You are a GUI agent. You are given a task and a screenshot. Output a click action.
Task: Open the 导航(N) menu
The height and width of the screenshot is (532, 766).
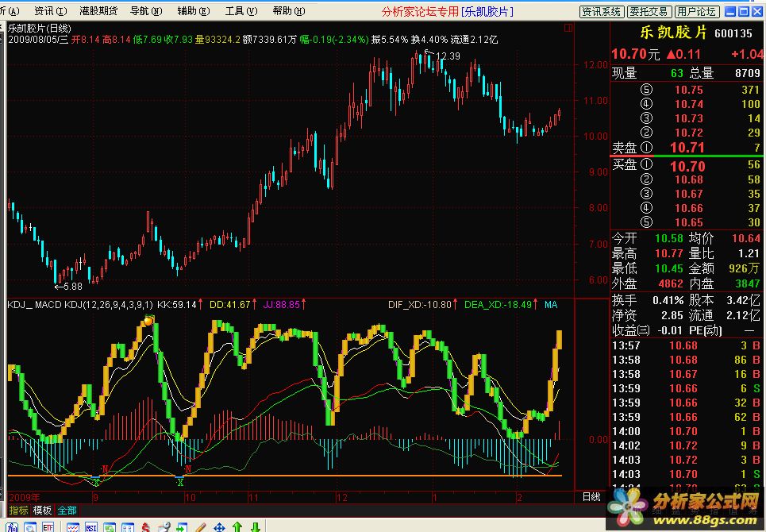(x=146, y=11)
